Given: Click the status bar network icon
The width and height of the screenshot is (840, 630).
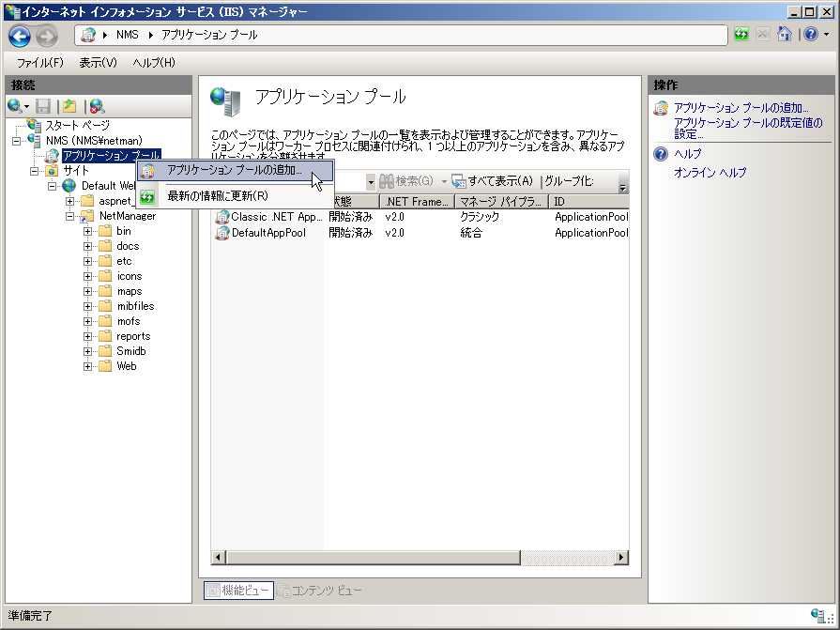Looking at the screenshot, I should (818, 616).
